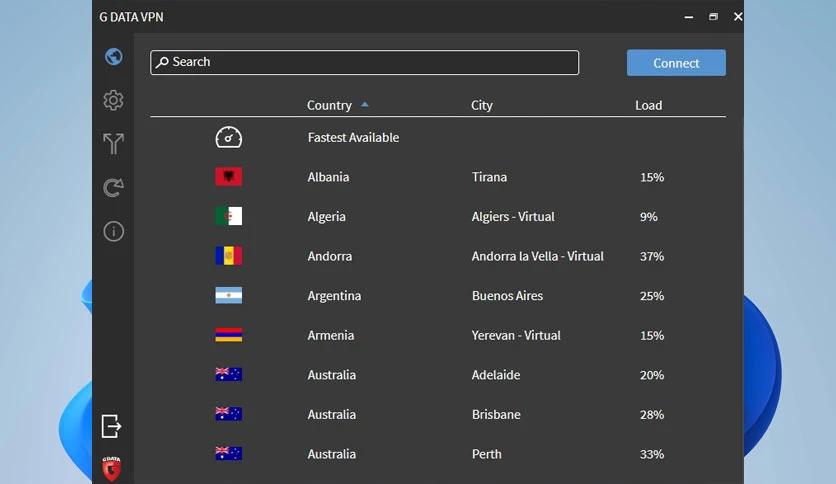Select Albania in country list

(328, 177)
